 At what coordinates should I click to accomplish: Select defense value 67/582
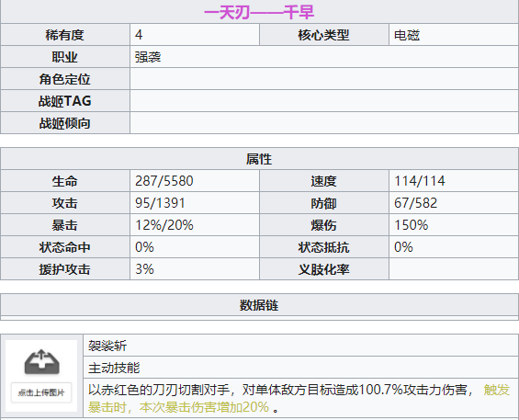tap(416, 203)
